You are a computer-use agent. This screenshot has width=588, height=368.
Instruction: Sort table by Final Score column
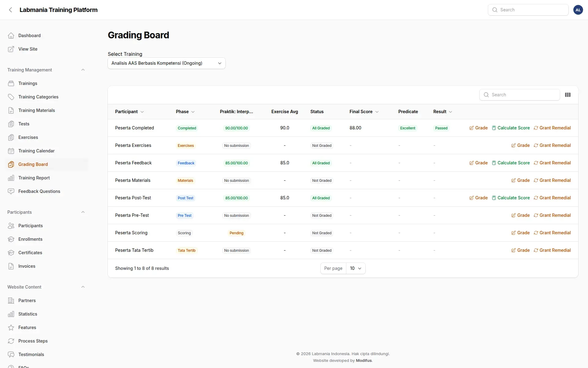click(364, 112)
